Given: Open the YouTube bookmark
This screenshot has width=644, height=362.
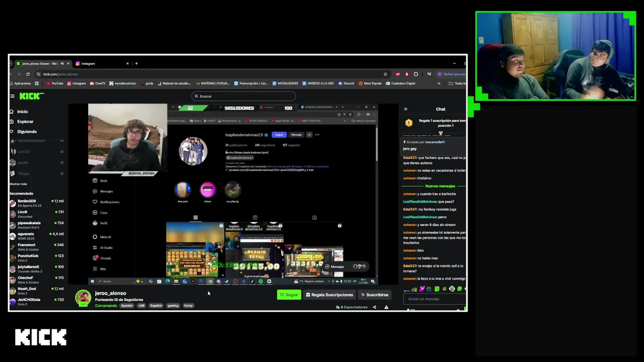Looking at the screenshot, I should click(55, 83).
